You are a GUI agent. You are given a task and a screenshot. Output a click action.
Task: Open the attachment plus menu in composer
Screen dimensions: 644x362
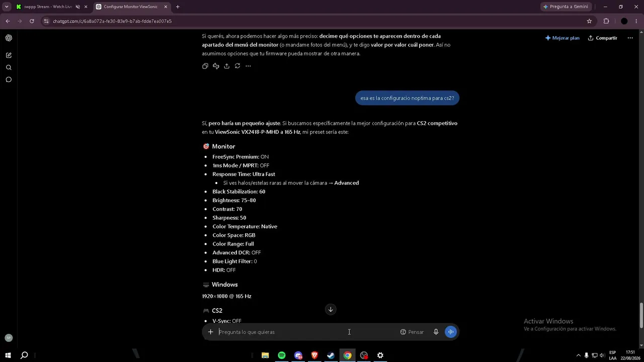point(211,332)
